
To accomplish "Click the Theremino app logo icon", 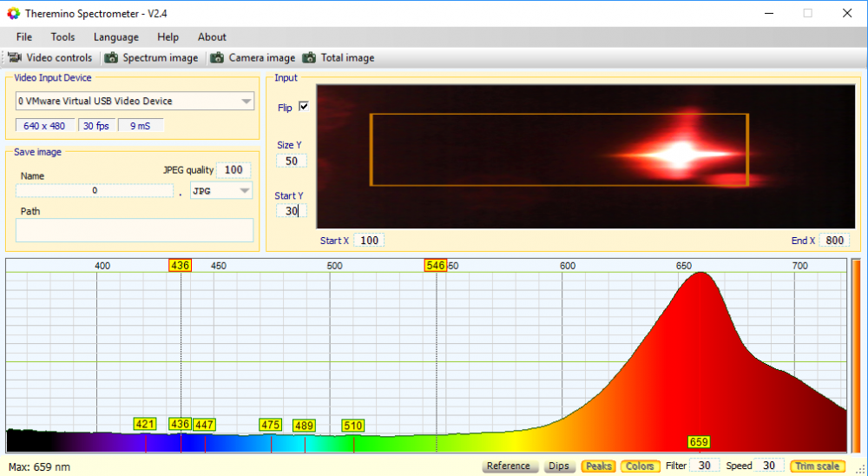I will click(13, 13).
